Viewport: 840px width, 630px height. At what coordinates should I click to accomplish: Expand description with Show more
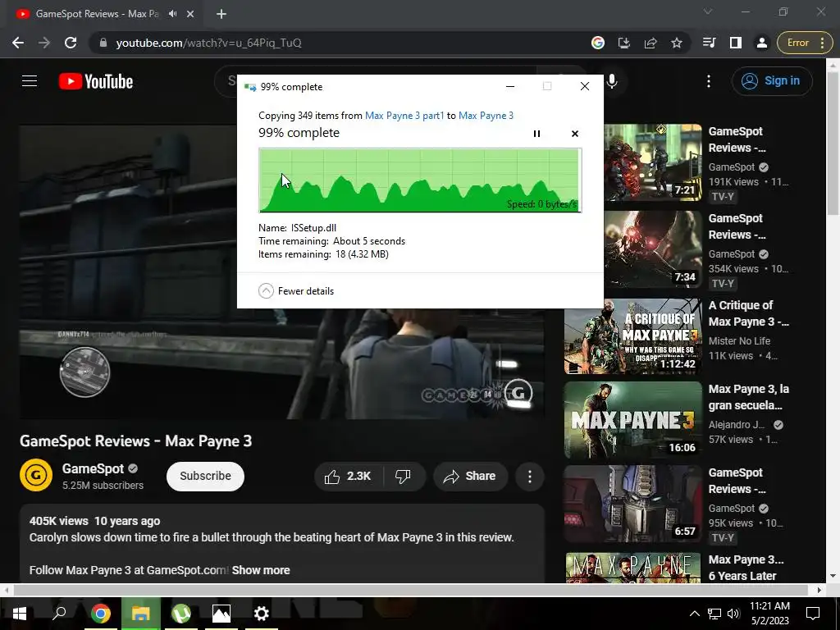tap(261, 571)
